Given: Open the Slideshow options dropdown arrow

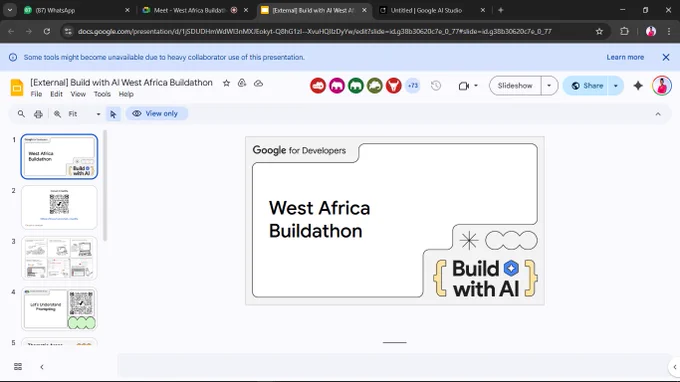Looking at the screenshot, I should [549, 86].
